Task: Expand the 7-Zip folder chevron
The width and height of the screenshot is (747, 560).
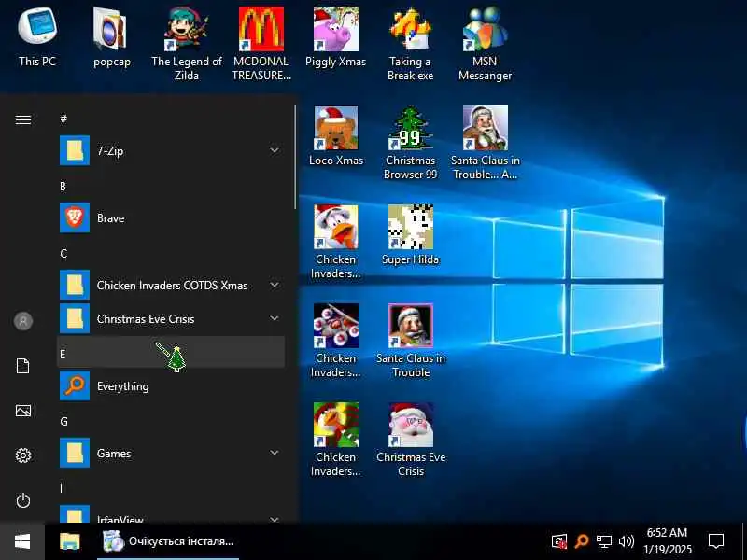Action: [x=275, y=150]
